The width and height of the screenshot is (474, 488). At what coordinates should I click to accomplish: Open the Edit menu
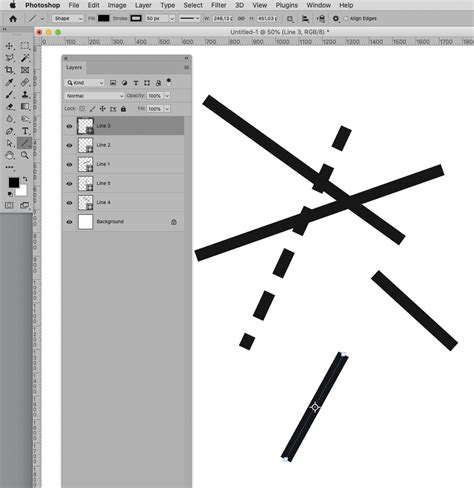93,5
